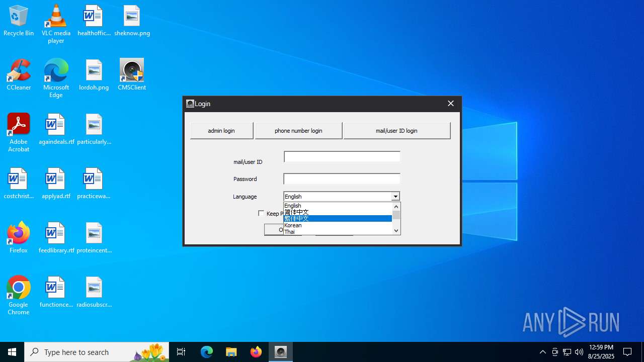Select radiosubscr... image file icon
Image resolution: width=644 pixels, height=362 pixels.
click(x=94, y=292)
